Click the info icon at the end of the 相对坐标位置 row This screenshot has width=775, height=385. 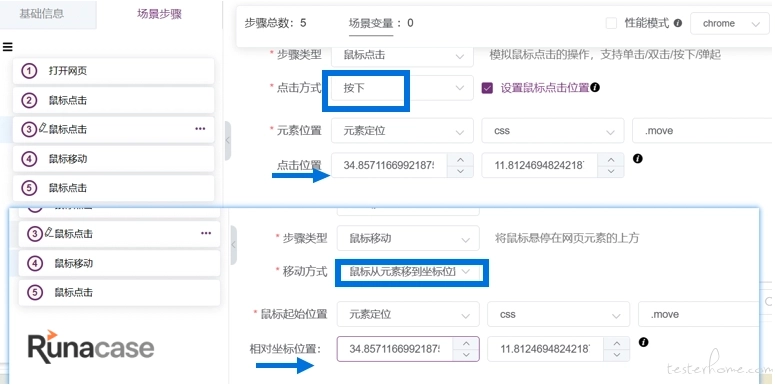pyautogui.click(x=644, y=342)
